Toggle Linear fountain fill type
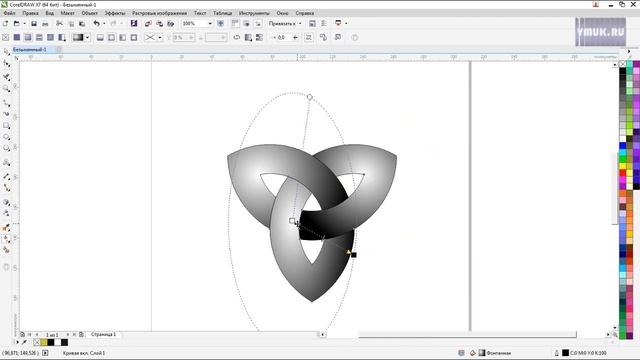Image resolution: width=640 pixels, height=360 pixels. pos(100,38)
